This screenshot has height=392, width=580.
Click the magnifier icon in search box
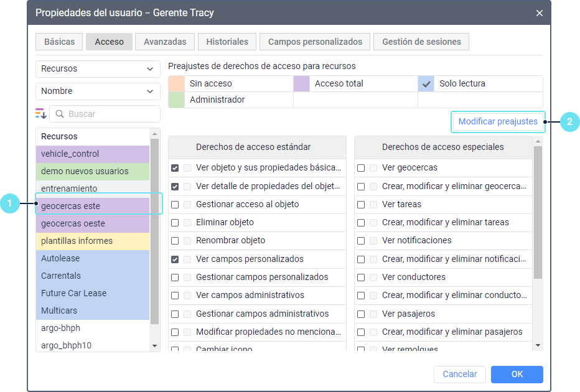(59, 114)
